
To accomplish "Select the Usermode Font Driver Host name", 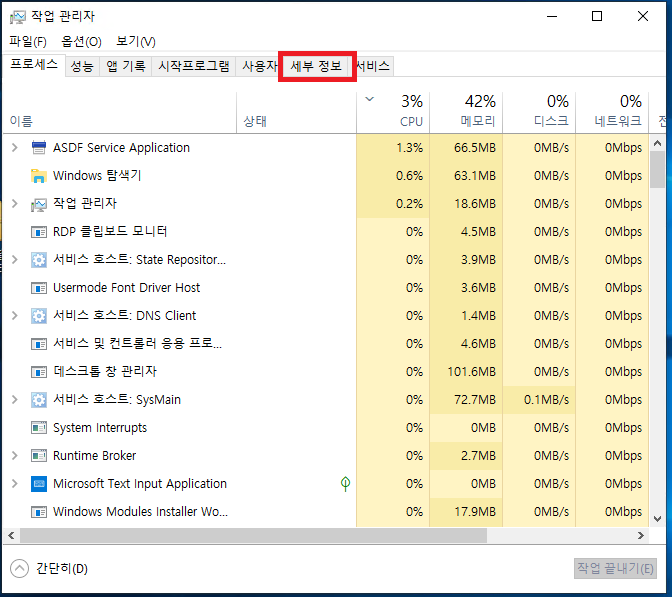I will [126, 288].
